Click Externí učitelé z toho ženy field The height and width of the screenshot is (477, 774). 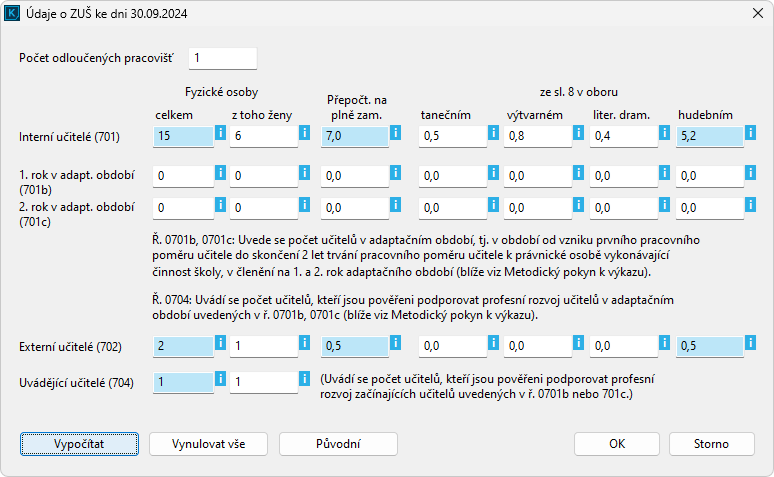[261, 345]
